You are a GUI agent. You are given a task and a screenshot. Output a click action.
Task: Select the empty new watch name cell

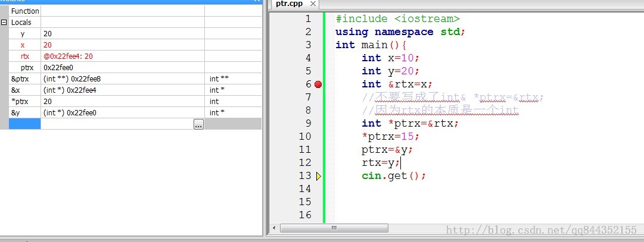[24, 124]
